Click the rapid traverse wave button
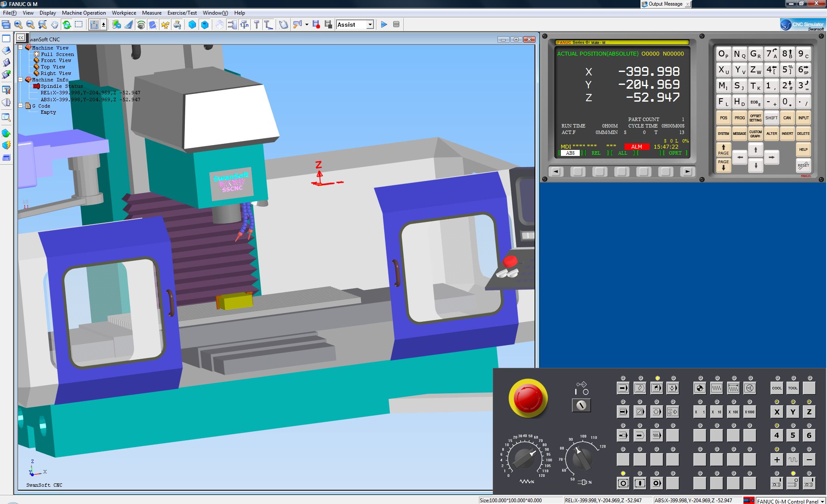 point(793,460)
